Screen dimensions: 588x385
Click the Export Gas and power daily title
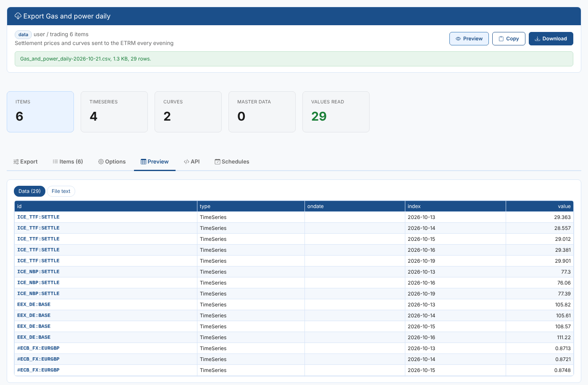67,16
